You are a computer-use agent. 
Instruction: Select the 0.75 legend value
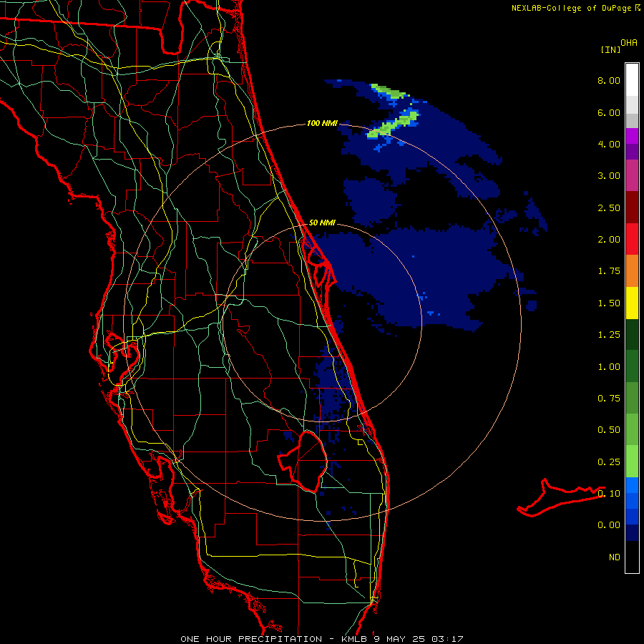609,399
